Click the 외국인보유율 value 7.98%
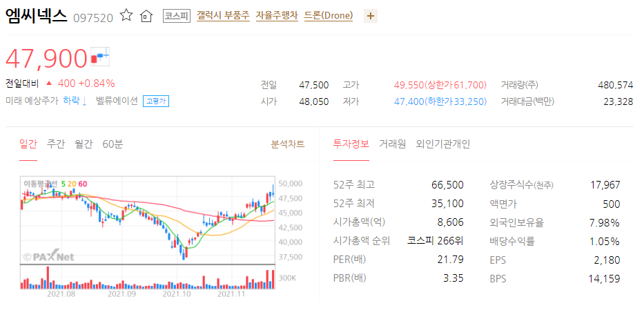 click(605, 223)
